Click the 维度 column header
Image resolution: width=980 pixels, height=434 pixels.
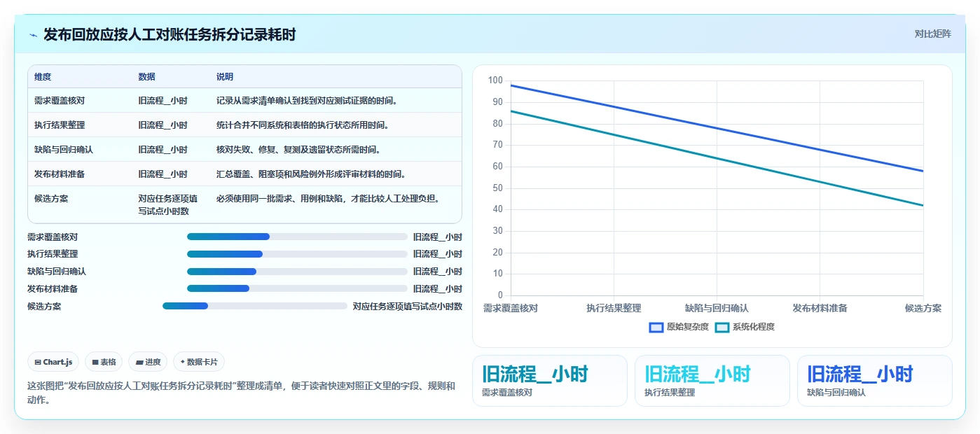coord(43,77)
